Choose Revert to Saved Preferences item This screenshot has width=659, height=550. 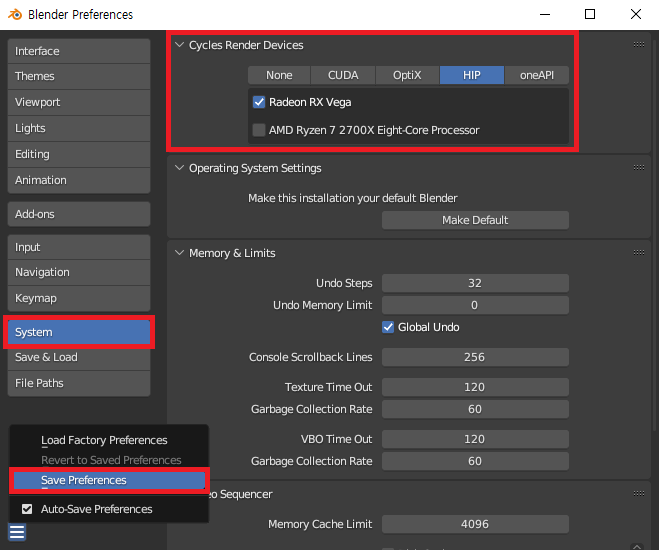coord(109,460)
